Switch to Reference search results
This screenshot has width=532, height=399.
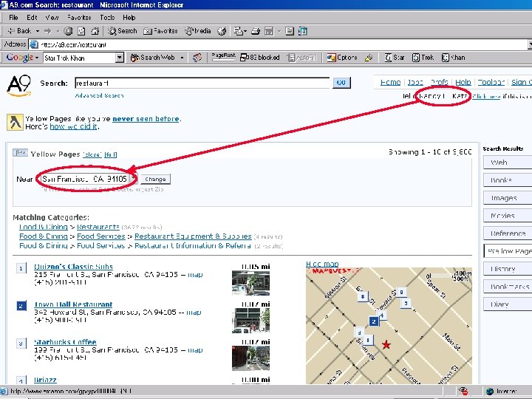pyautogui.click(x=508, y=233)
